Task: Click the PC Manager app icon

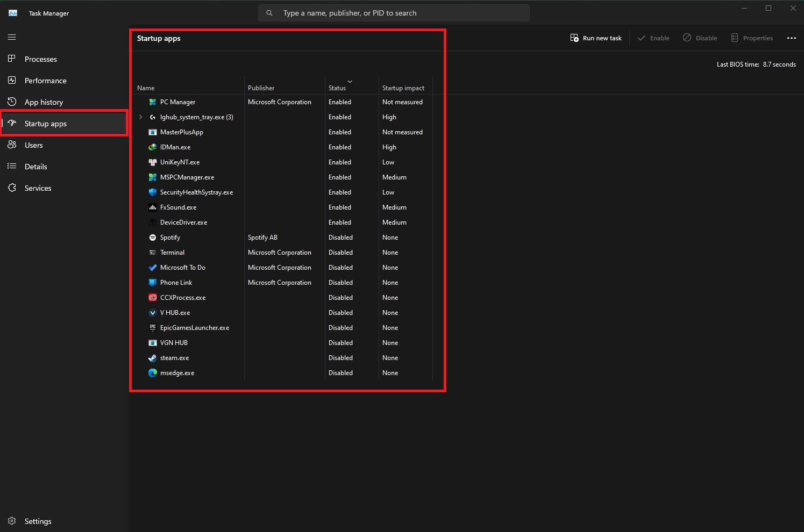Action: [x=153, y=102]
